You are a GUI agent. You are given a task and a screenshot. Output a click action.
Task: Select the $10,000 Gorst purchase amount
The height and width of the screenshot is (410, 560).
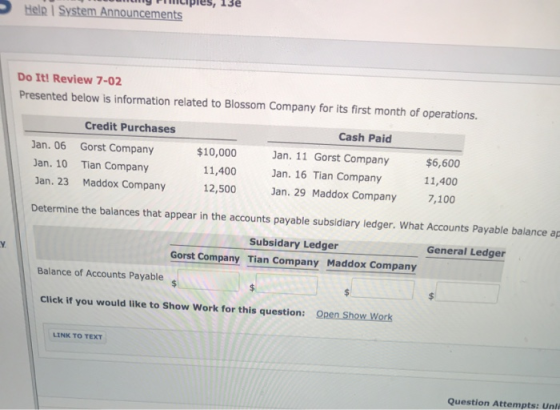point(217,152)
